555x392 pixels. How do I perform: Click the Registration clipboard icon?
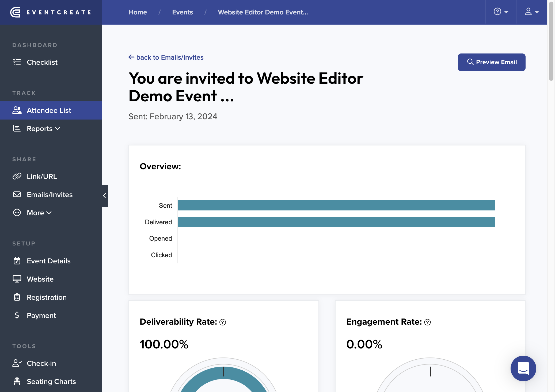tap(17, 297)
